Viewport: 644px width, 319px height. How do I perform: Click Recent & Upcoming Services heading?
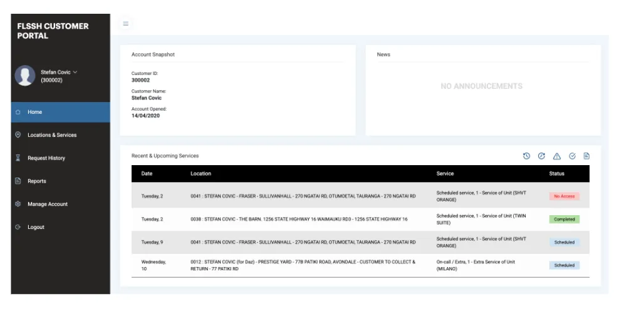coord(165,156)
